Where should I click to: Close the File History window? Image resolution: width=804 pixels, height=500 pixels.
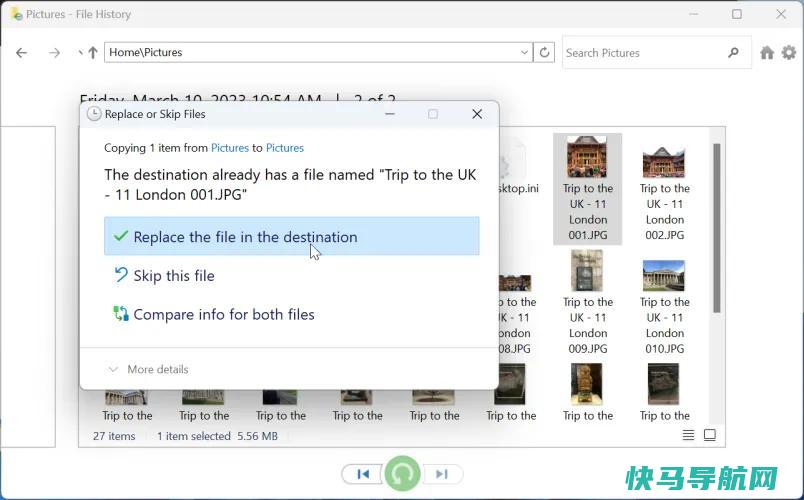point(781,14)
